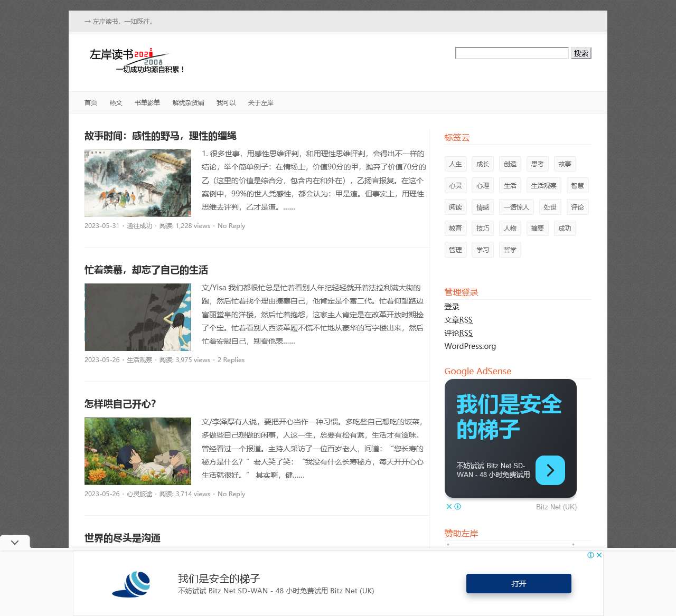Image resolution: width=676 pixels, height=616 pixels.
Task: Open the article 忙着羡慕，却忘了自己的生活
Action: coord(146,270)
